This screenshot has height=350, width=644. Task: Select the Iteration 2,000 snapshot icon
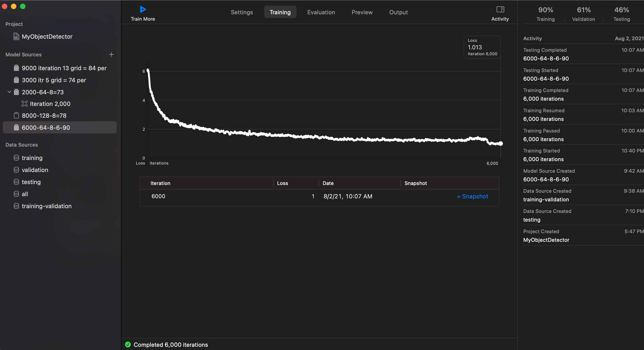point(25,104)
